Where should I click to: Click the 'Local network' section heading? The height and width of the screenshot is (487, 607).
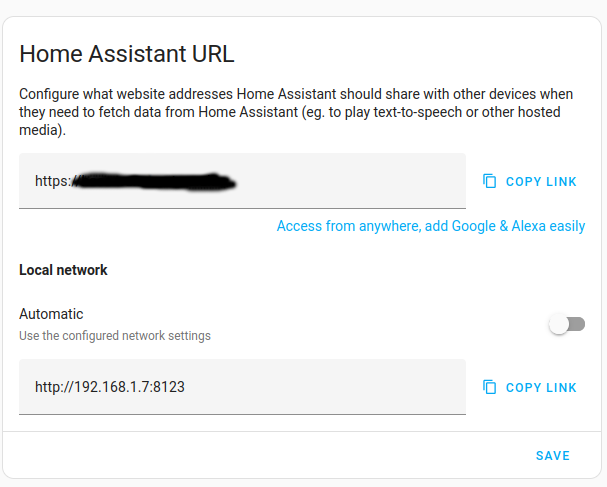63,270
